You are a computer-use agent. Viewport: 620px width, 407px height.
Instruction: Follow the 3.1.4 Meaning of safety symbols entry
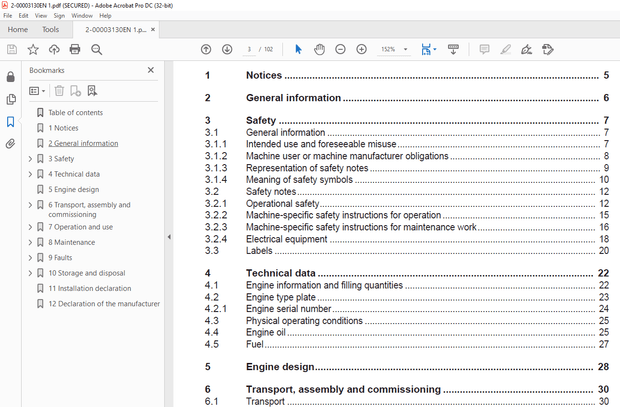pyautogui.click(x=407, y=180)
